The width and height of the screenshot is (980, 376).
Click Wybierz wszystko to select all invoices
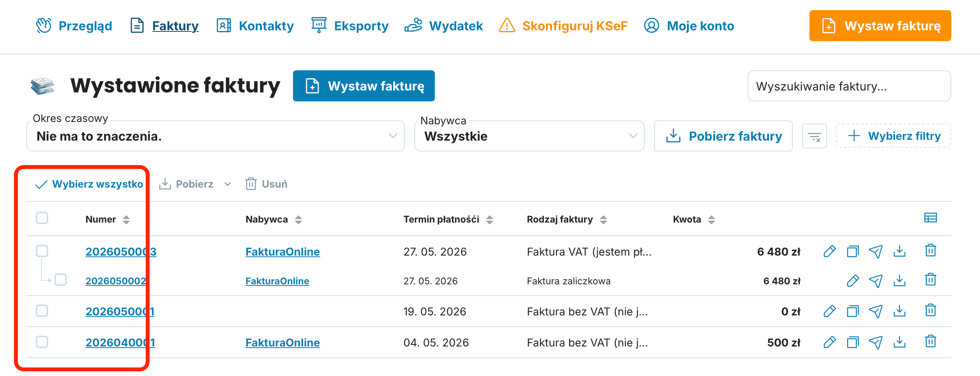[89, 184]
